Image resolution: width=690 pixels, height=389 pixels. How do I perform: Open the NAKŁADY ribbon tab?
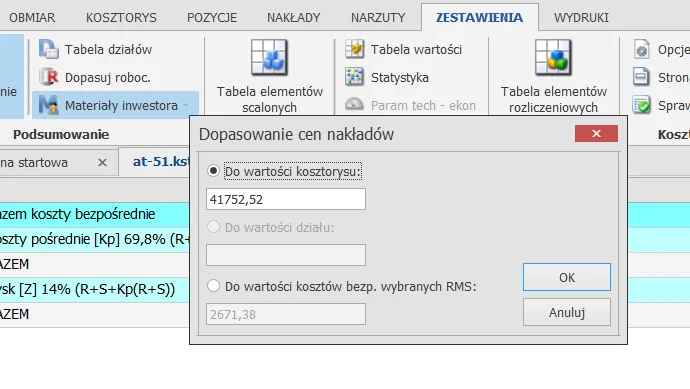[x=294, y=18]
